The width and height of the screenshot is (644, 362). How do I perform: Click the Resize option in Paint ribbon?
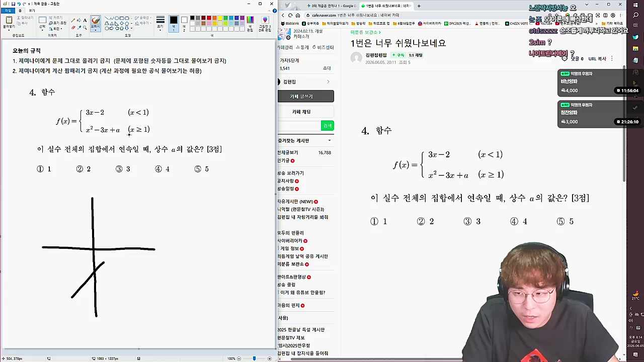click(x=58, y=23)
